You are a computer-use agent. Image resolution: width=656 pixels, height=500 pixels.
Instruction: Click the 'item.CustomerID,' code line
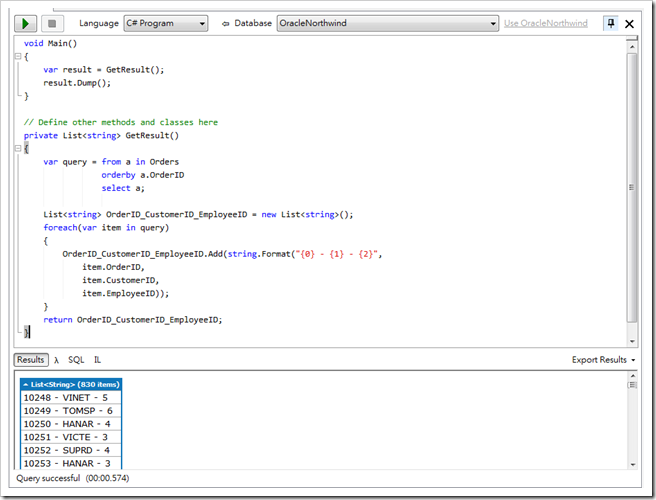coord(120,280)
